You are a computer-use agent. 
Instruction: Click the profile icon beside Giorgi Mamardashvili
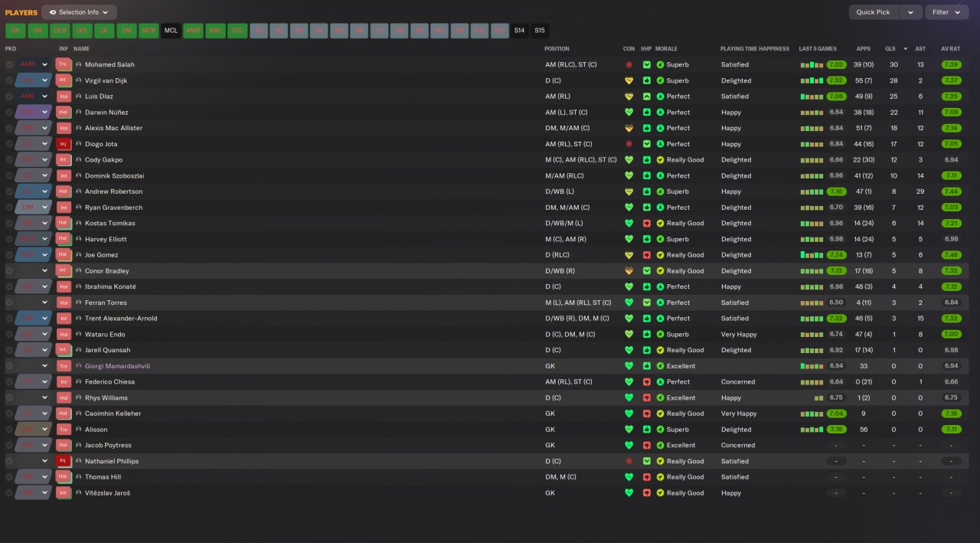coord(79,366)
